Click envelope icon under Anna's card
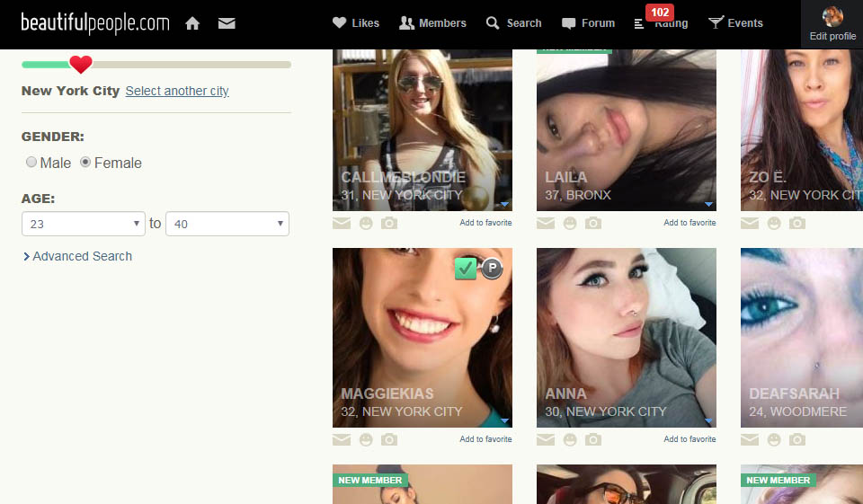The height and width of the screenshot is (504, 863). (546, 439)
